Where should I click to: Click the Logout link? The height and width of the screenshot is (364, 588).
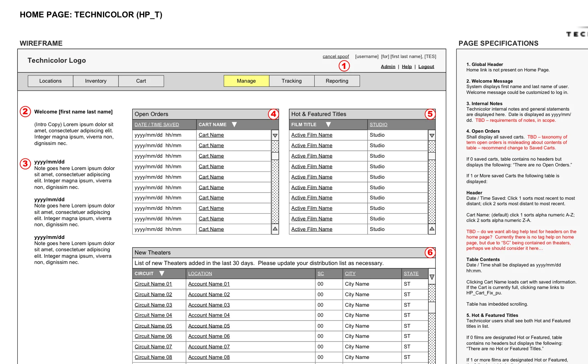coord(426,67)
